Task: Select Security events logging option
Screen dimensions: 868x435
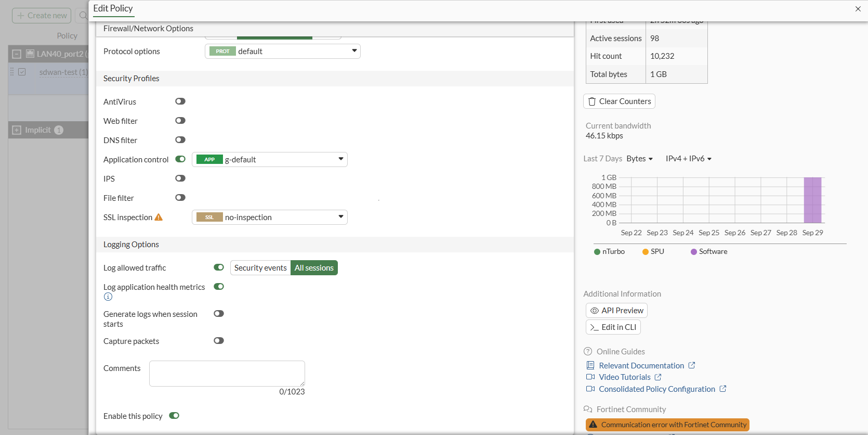Action: 260,268
